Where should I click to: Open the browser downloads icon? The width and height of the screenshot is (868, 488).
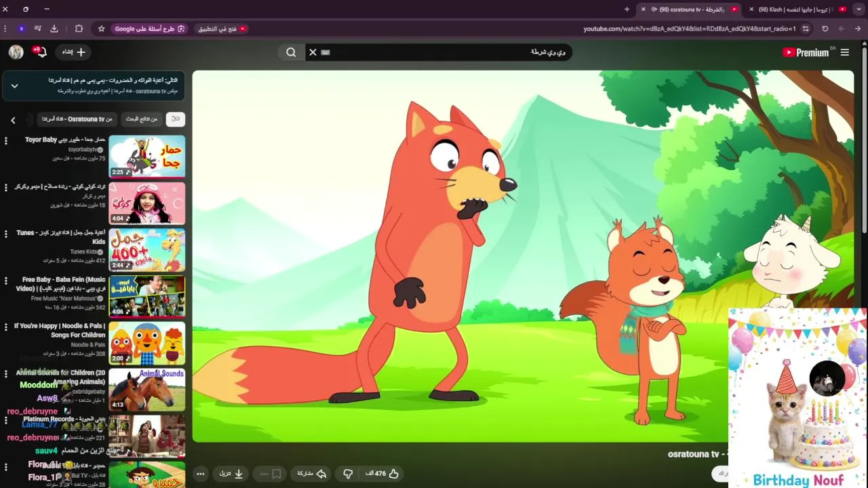pos(54,28)
